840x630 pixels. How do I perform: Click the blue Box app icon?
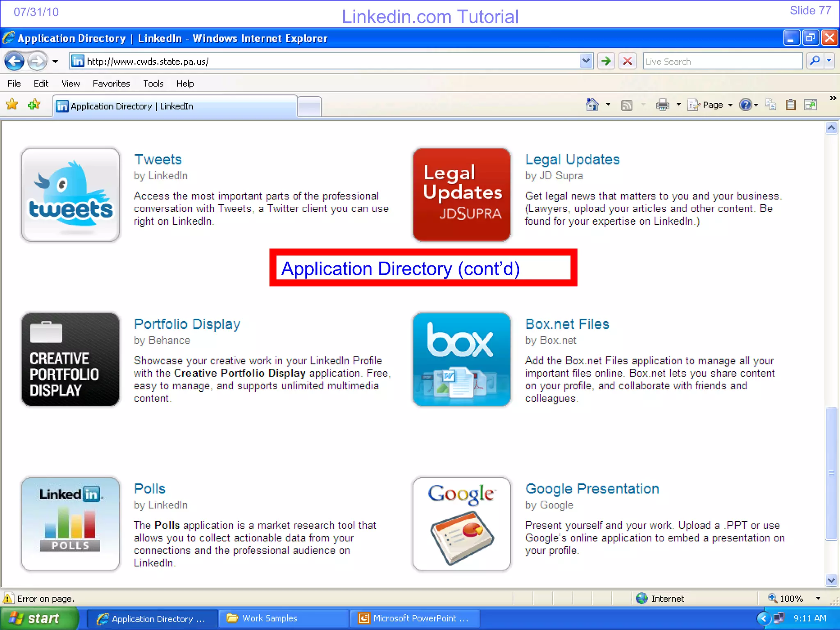[x=462, y=360]
